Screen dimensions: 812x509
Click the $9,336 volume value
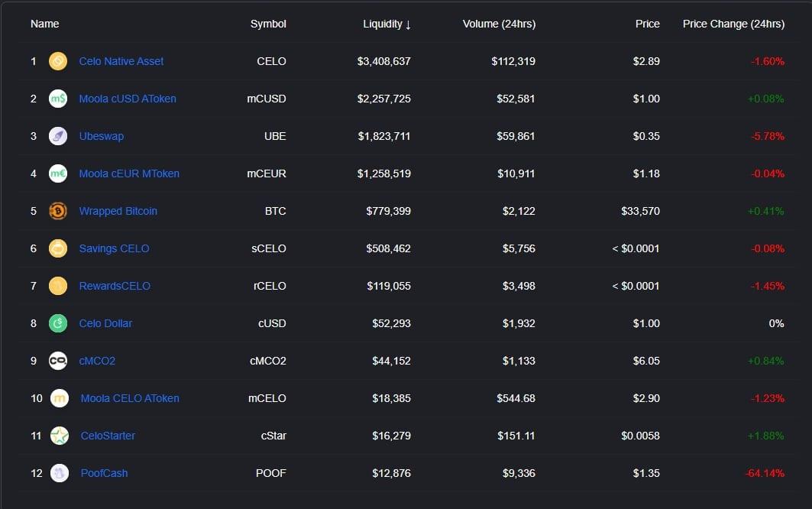point(519,473)
